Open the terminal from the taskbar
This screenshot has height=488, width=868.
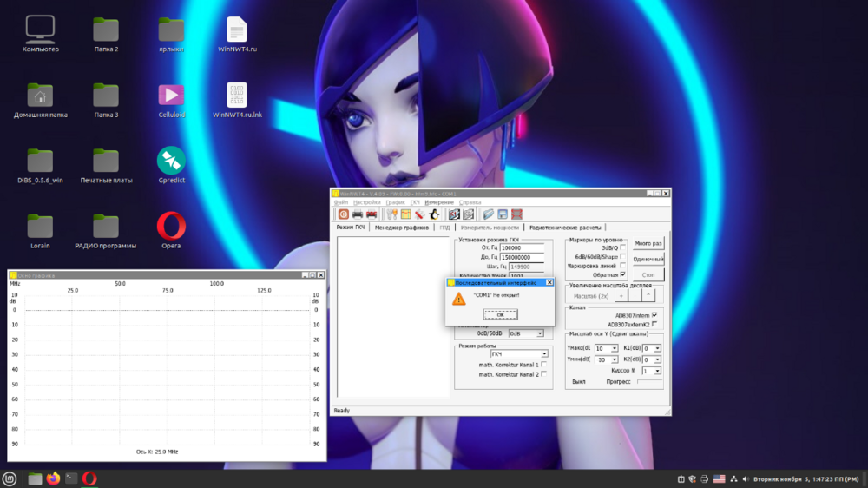pos(71,478)
